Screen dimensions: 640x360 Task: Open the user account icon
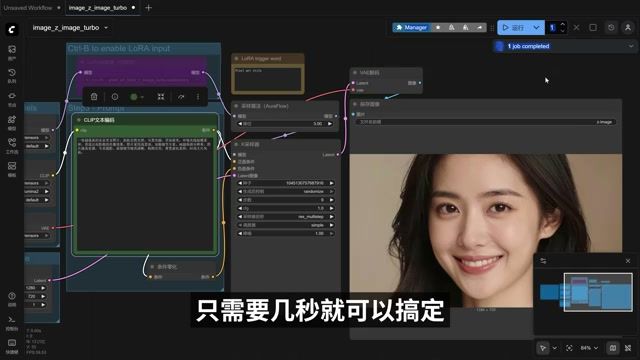point(628,27)
